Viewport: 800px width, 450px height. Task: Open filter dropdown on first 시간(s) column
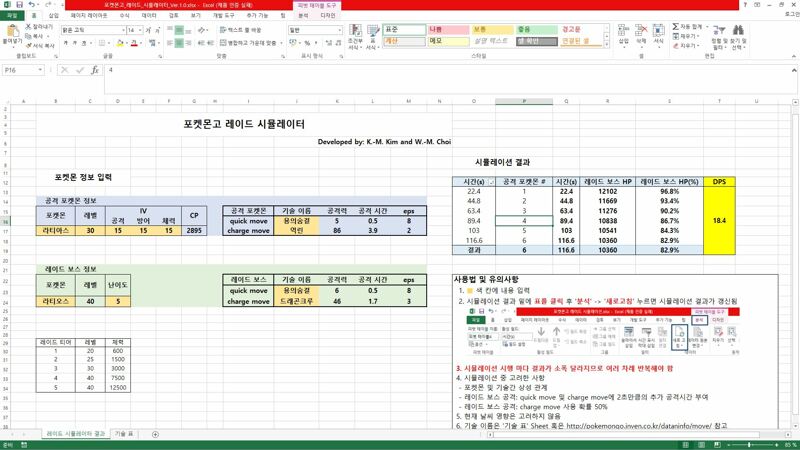tap(491, 182)
